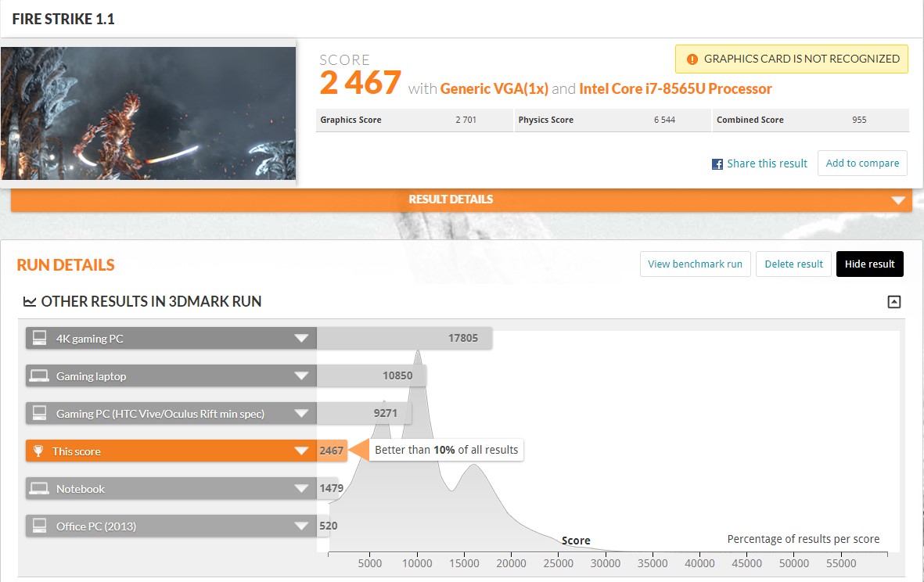This screenshot has height=582, width=924.
Task: Click the chart icon by Other Results heading
Action: (x=30, y=302)
